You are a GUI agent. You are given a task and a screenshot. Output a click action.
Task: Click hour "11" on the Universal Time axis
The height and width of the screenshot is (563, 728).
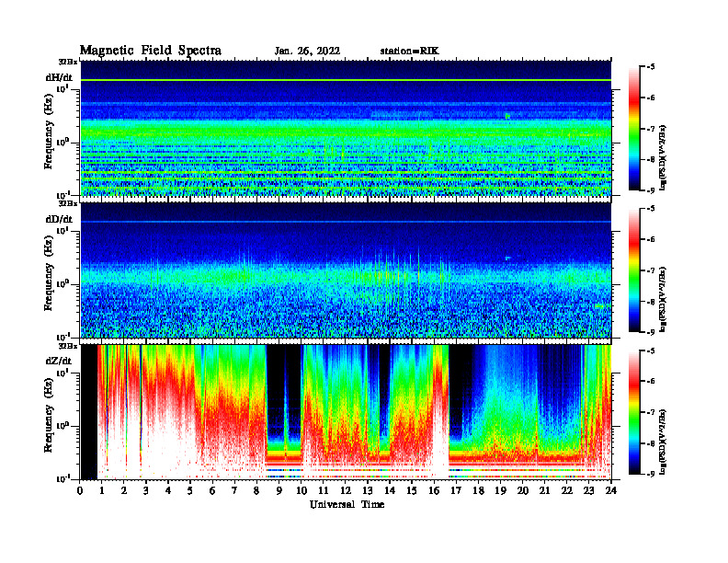(x=324, y=491)
